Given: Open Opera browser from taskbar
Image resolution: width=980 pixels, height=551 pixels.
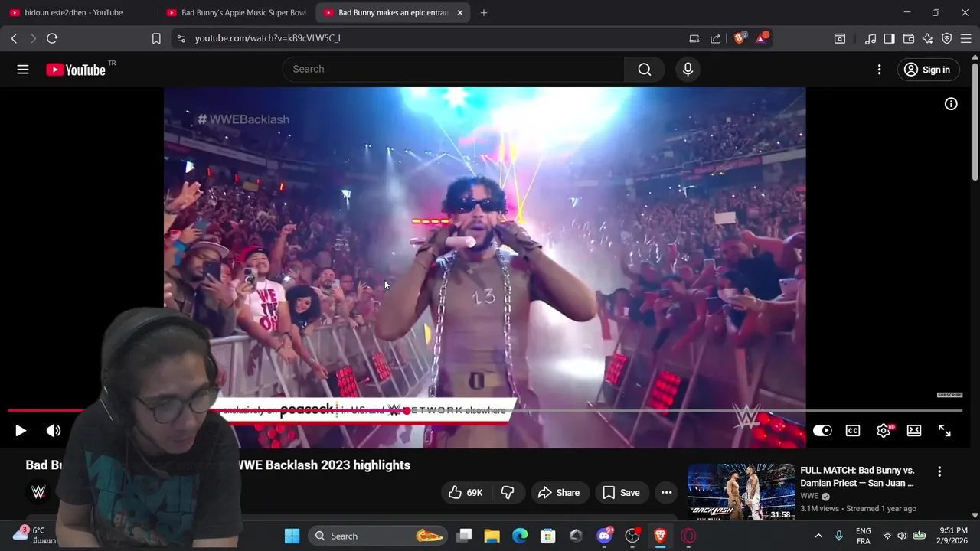Looking at the screenshot, I should point(688,536).
